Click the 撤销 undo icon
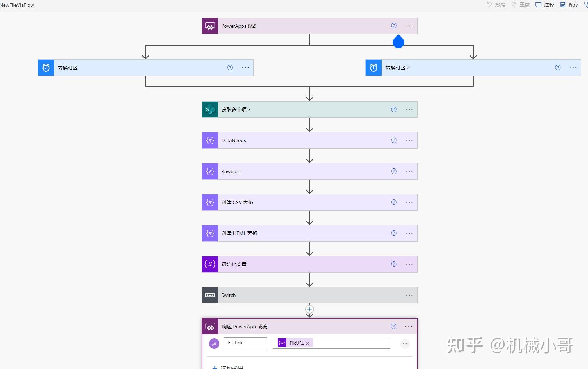Viewport: 588px width, 369px height. (489, 5)
